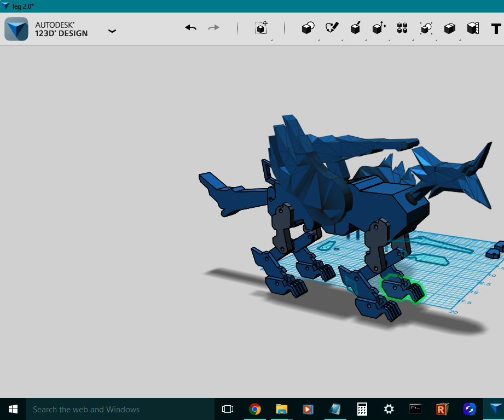Open the Windows Start menu

coord(12,409)
